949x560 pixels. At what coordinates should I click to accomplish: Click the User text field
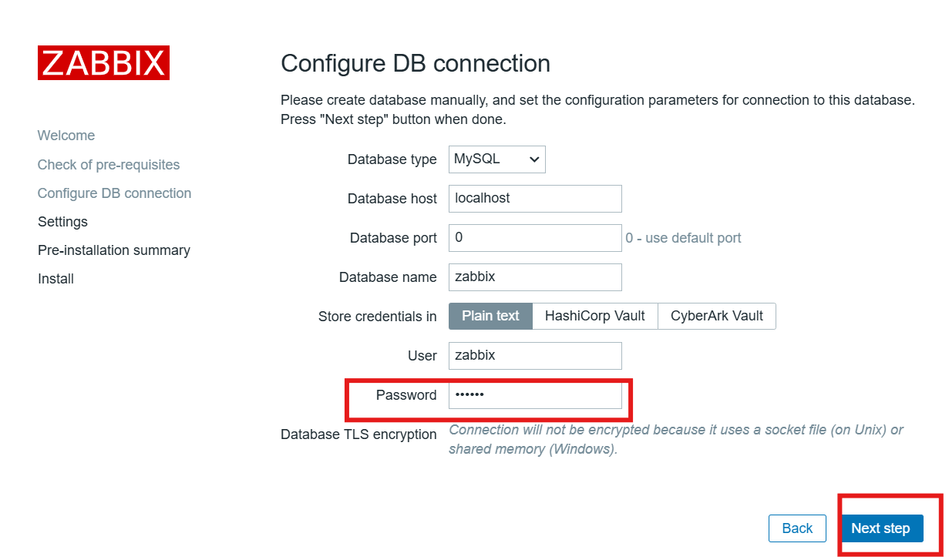[x=535, y=356]
